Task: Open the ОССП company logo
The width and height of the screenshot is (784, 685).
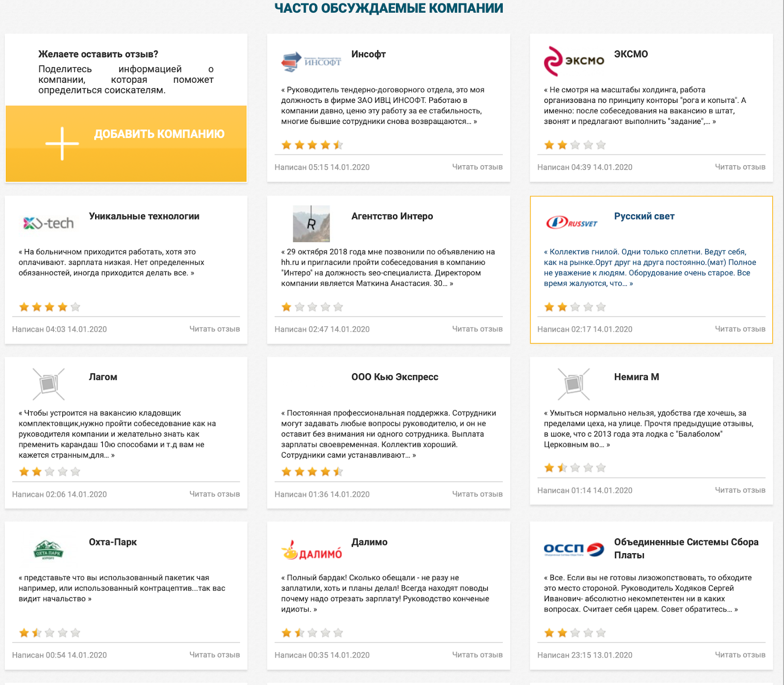Action: pyautogui.click(x=574, y=549)
